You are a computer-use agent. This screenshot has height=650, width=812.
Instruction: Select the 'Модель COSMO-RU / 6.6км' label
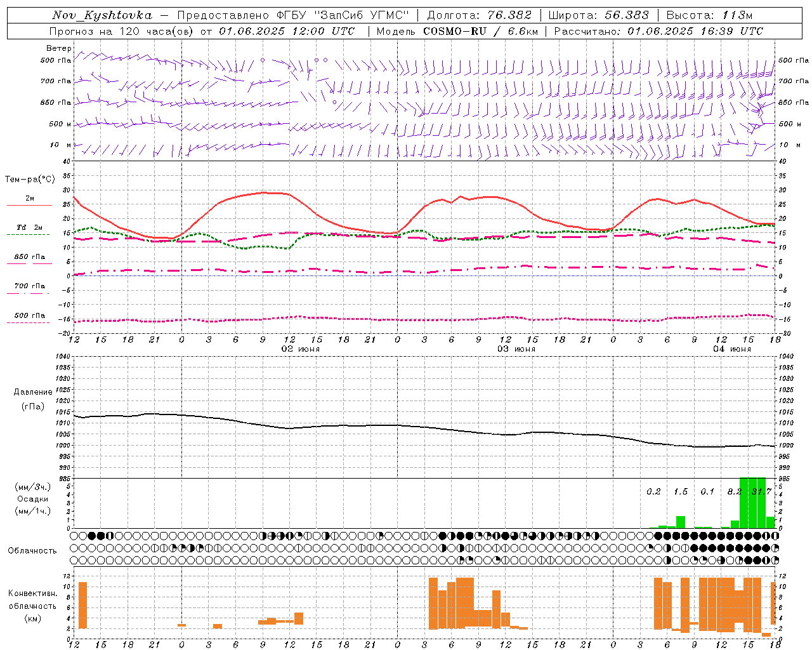[457, 31]
